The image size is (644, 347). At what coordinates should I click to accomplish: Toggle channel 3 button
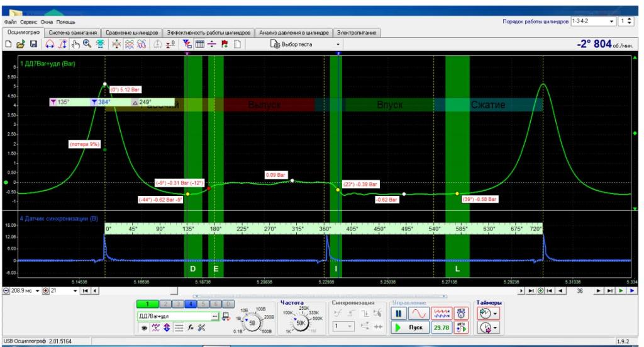pos(178,304)
